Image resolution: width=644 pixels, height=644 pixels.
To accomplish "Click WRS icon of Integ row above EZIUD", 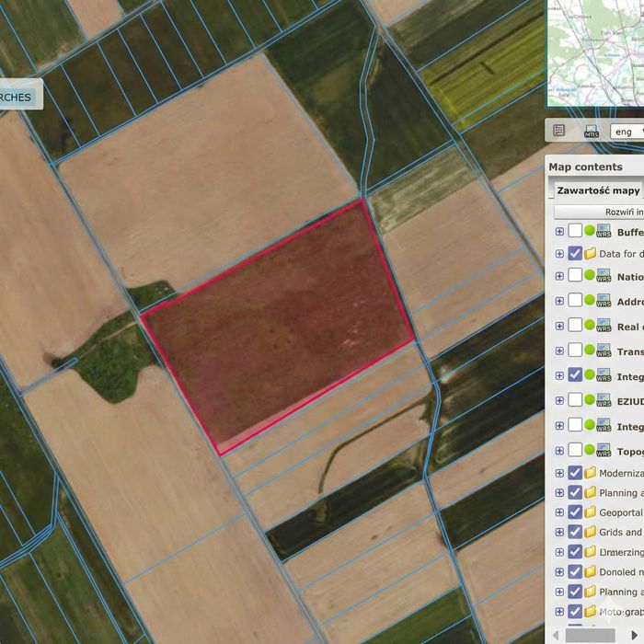I will [604, 375].
